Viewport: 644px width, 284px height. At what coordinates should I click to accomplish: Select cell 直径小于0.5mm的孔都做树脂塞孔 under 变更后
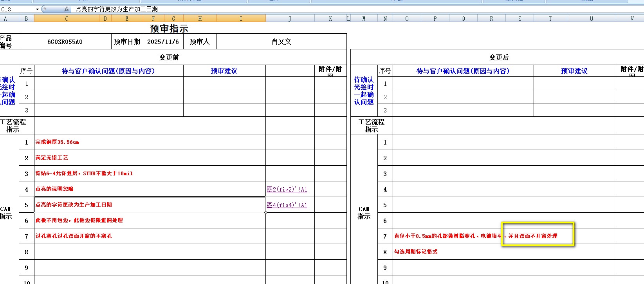[x=504, y=236]
